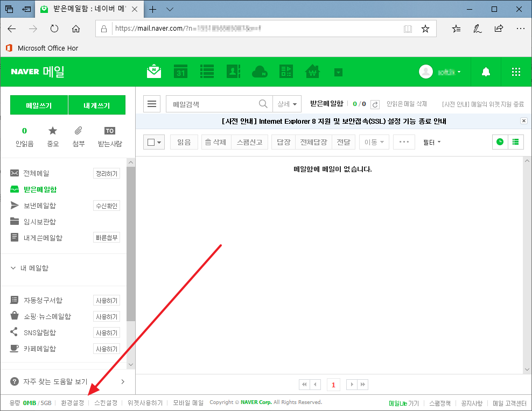This screenshot has width=532, height=411.
Task: Open the apps grid icon
Action: [x=516, y=72]
